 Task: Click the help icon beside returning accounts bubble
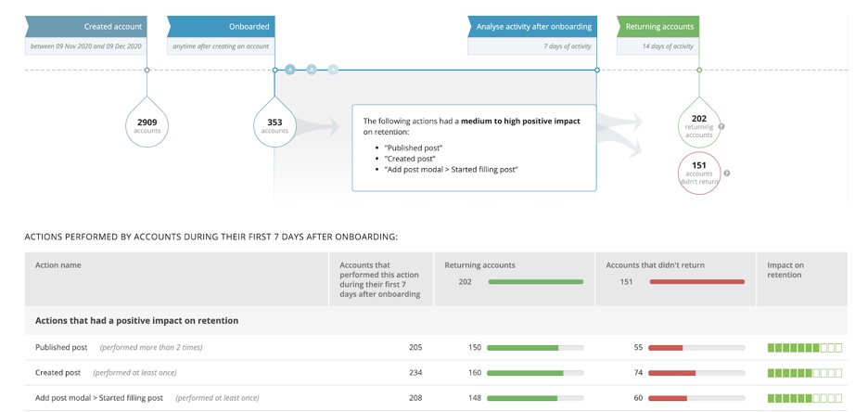(721, 126)
